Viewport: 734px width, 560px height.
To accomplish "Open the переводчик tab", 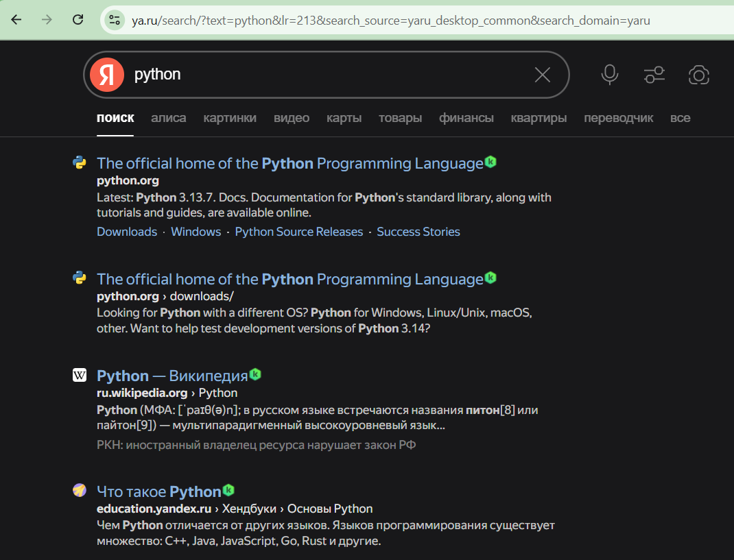I will 619,118.
